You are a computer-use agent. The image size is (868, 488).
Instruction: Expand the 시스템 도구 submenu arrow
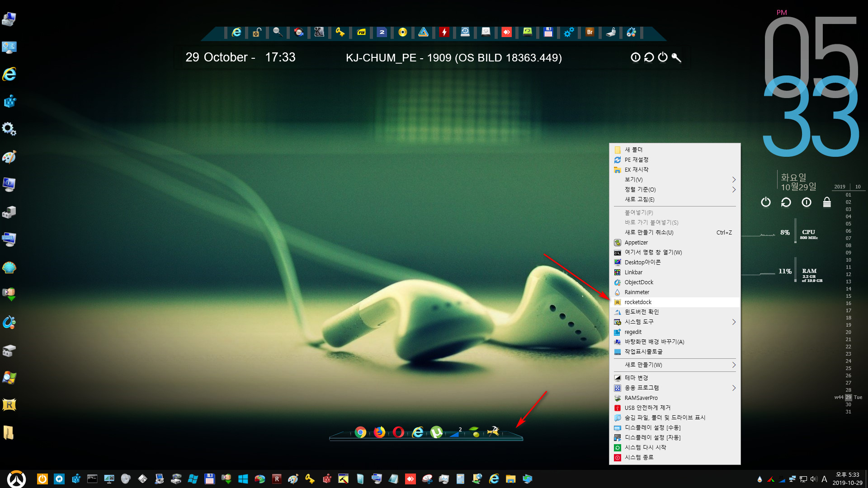point(734,322)
